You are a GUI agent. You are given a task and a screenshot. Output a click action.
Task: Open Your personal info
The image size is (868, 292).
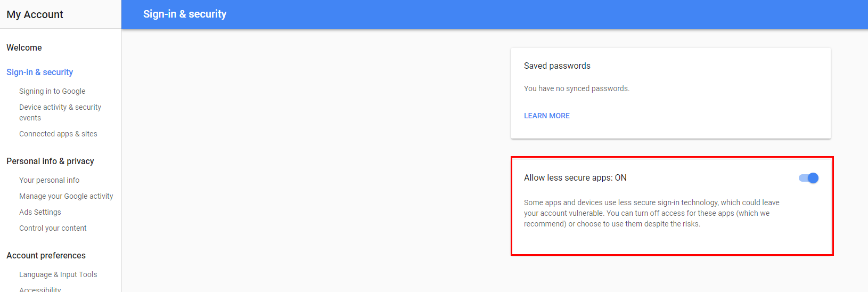click(49, 180)
